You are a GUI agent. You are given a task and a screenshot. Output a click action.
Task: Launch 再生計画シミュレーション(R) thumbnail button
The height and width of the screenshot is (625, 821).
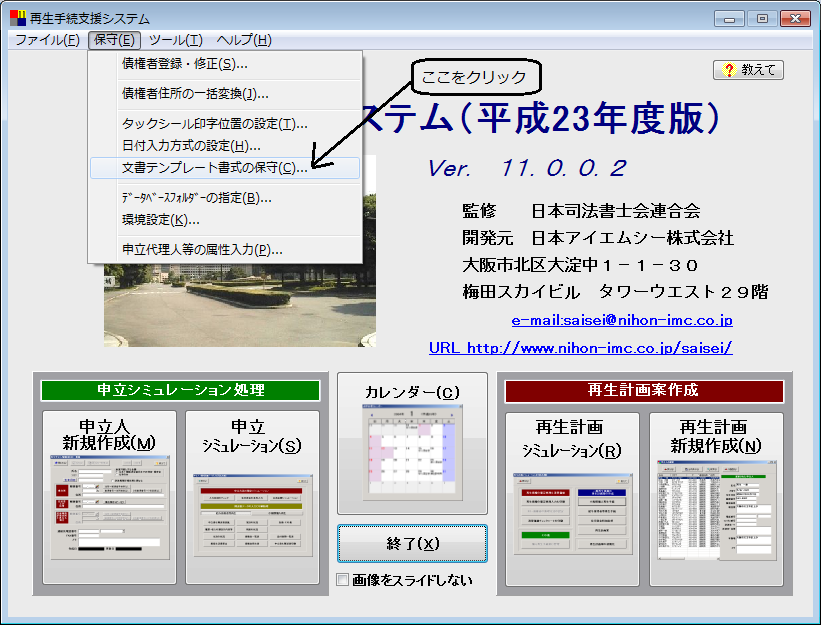[x=571, y=498]
